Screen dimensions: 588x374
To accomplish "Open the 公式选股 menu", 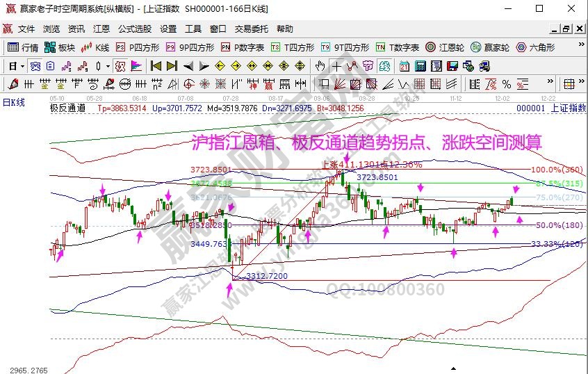I will pos(134,29).
